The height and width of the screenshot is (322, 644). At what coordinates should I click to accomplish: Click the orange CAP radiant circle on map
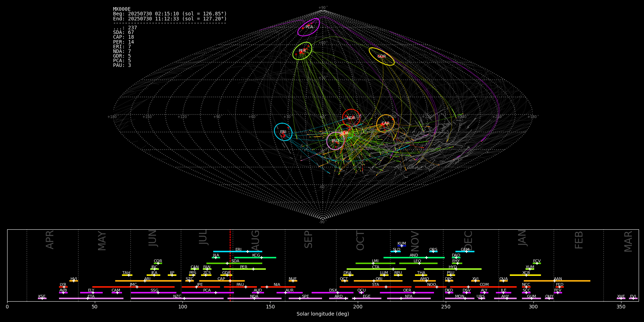(x=385, y=123)
